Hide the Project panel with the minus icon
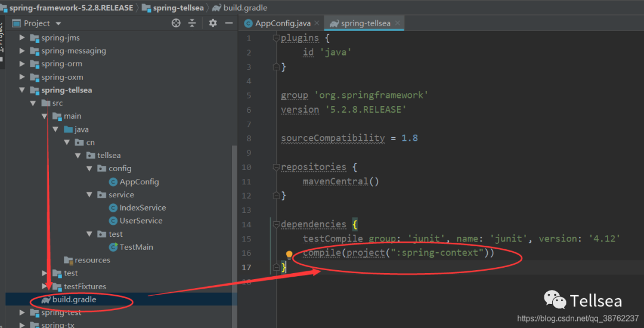This screenshot has width=644, height=328. [x=229, y=23]
